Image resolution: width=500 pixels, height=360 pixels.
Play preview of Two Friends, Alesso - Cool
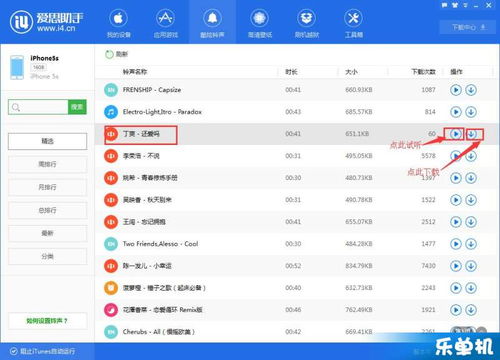tap(456, 244)
